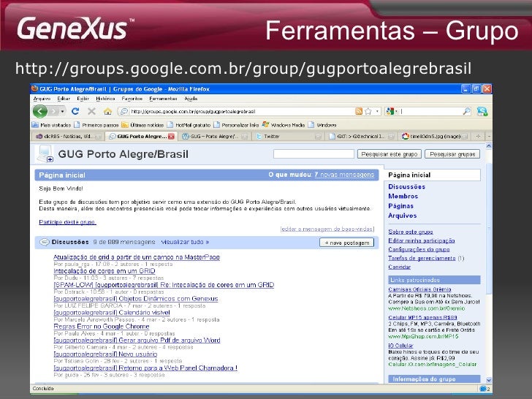532x399 pixels.
Task: Open Intecalação de cores em um GRID thread
Action: click(104, 271)
